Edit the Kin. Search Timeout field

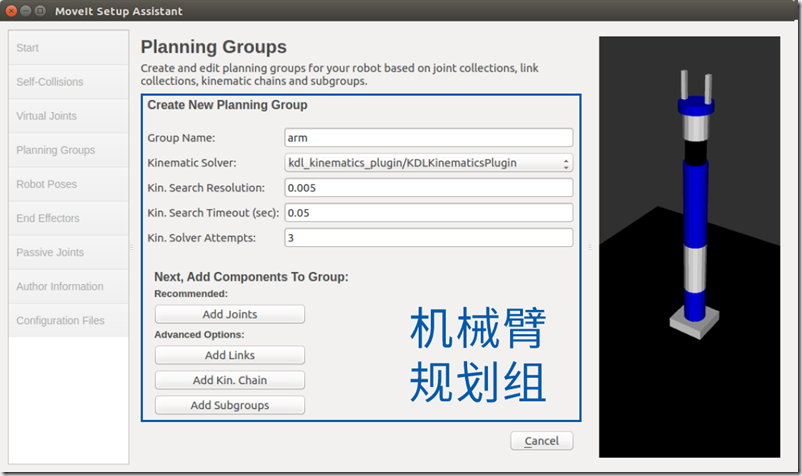[429, 213]
